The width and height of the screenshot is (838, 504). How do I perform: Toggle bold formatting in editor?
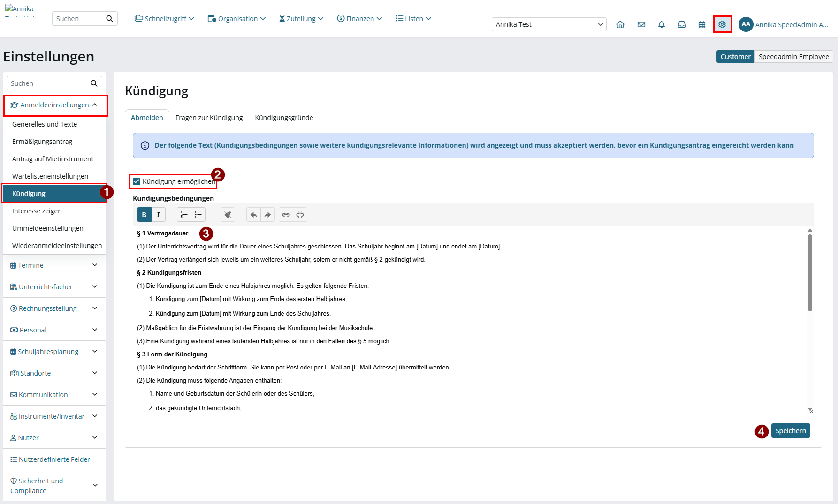144,215
